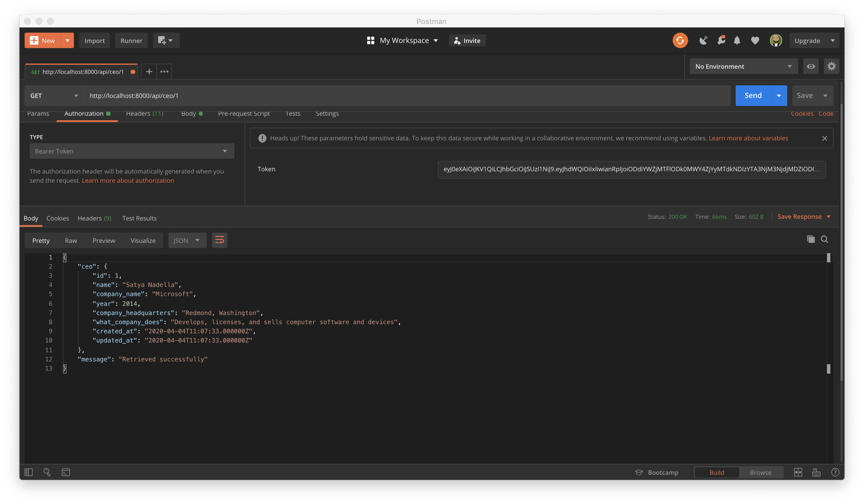
Task: Change the GET method dropdown
Action: coord(54,96)
